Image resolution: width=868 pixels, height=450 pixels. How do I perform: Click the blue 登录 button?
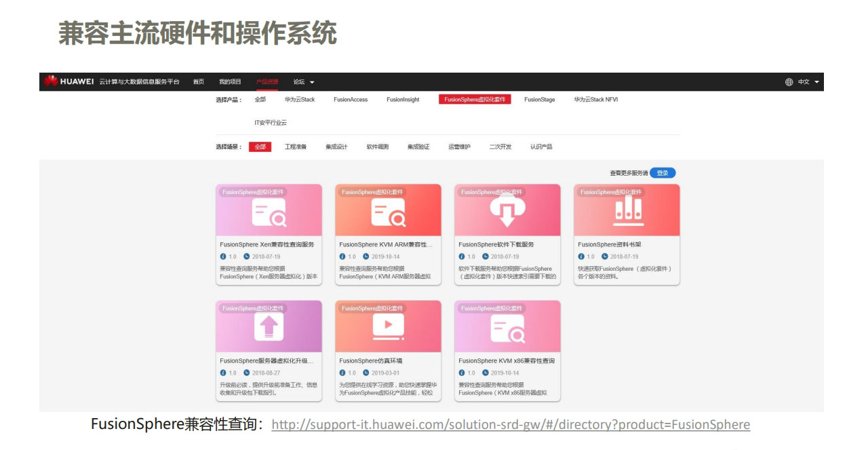pyautogui.click(x=663, y=173)
